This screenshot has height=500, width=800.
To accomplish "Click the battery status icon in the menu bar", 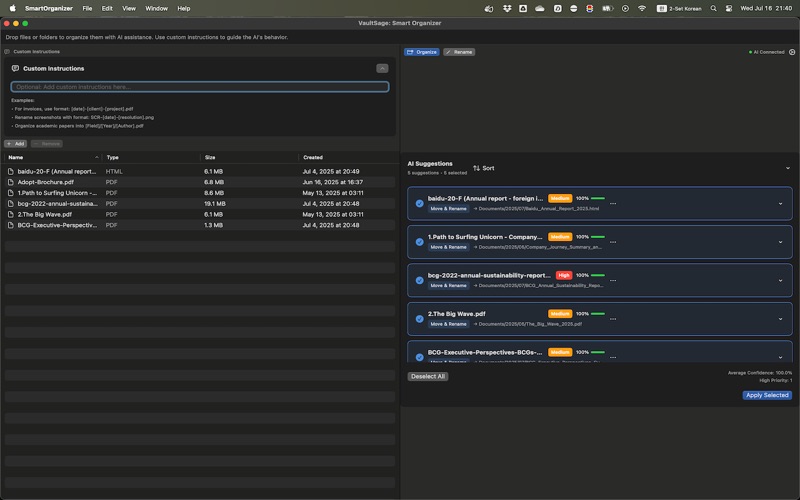I will click(x=607, y=8).
